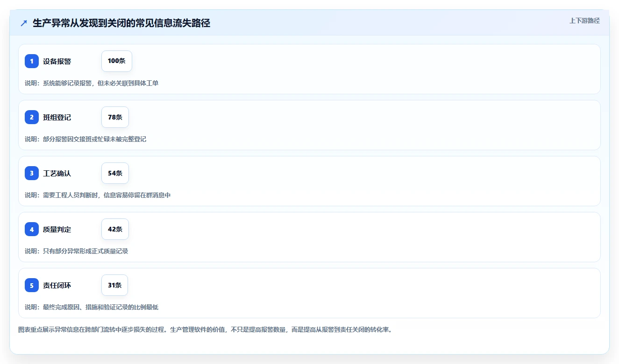
Task: Select the 工艺确认 stage label
Action: click(57, 173)
